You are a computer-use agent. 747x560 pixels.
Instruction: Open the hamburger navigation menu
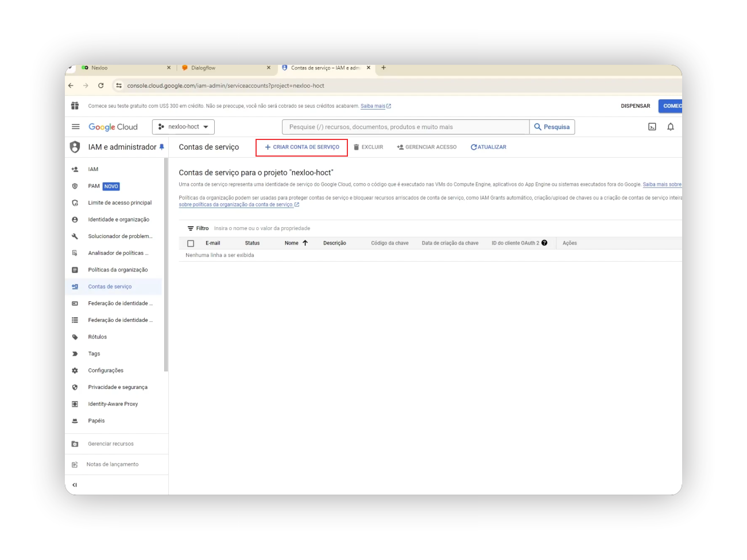coord(75,127)
